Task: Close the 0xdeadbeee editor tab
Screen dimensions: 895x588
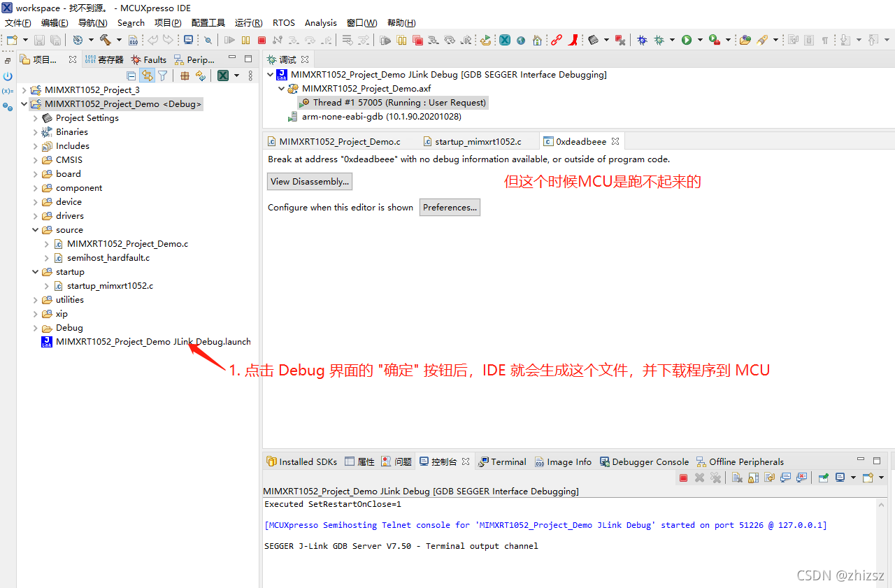Action: click(615, 141)
